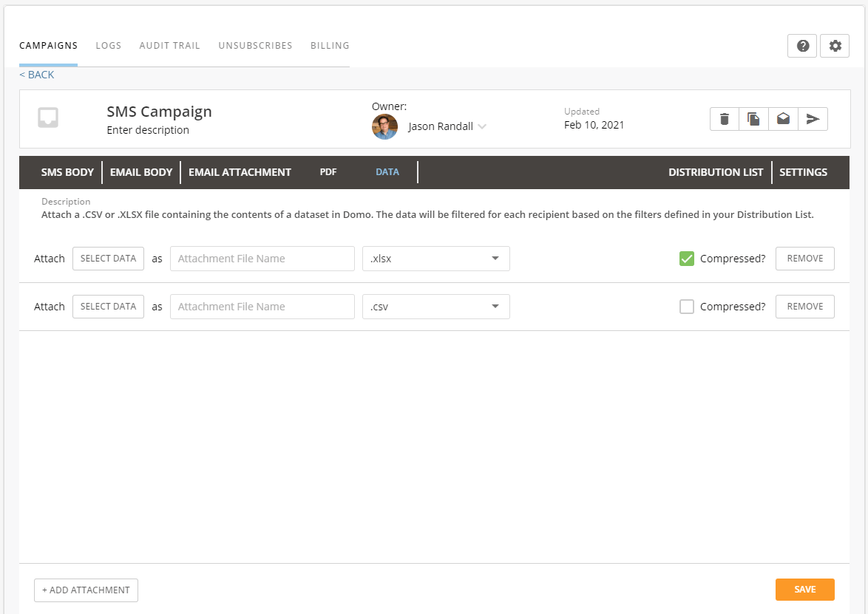Go to the PDF tab
Image resolution: width=868 pixels, height=614 pixels.
328,172
